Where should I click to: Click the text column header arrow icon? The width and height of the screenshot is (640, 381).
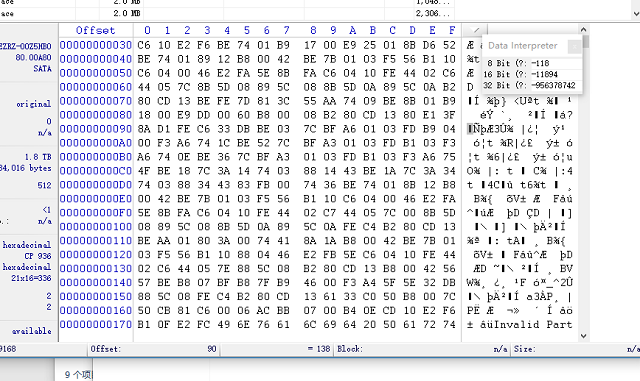click(x=474, y=30)
